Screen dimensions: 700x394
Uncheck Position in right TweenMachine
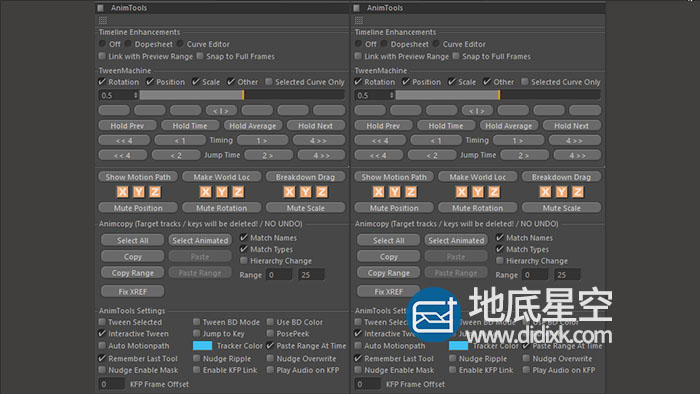pyautogui.click(x=405, y=82)
